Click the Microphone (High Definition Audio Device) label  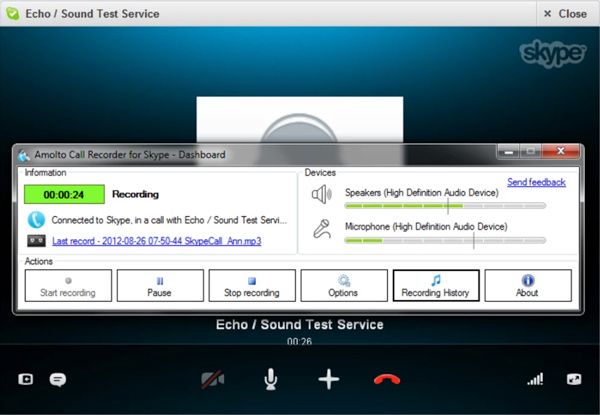click(426, 226)
